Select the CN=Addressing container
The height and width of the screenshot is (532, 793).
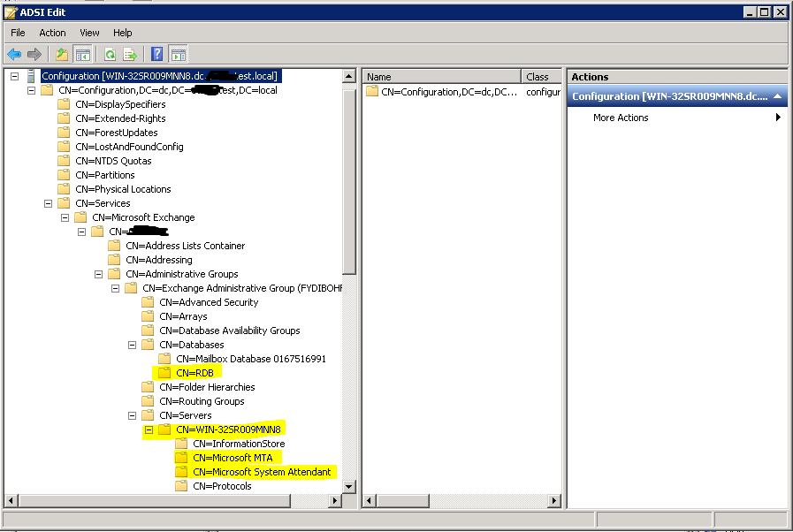(x=159, y=261)
